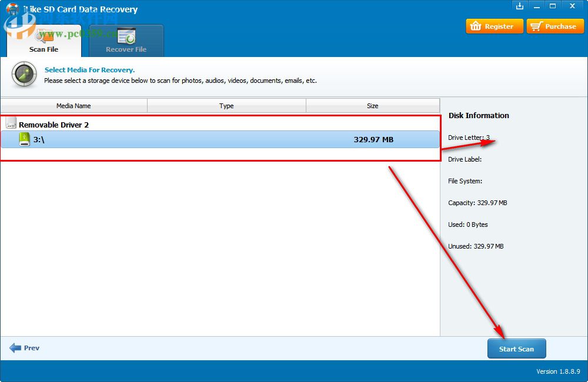This screenshot has height=382, width=588.
Task: Click the Recover File tab icon
Action: (126, 36)
